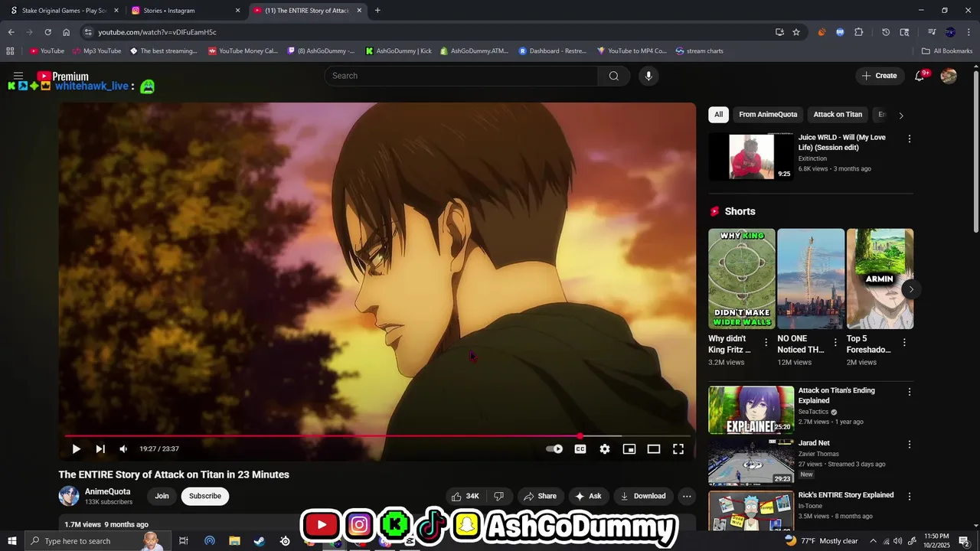Open the Jarad Net stream thumbnail
The height and width of the screenshot is (551, 980).
(x=751, y=462)
